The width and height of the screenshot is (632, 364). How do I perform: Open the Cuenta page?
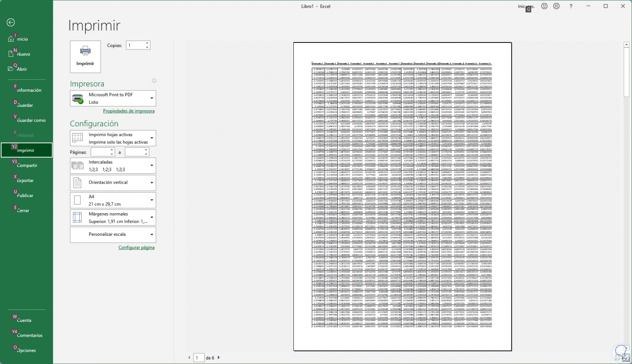click(x=26, y=320)
